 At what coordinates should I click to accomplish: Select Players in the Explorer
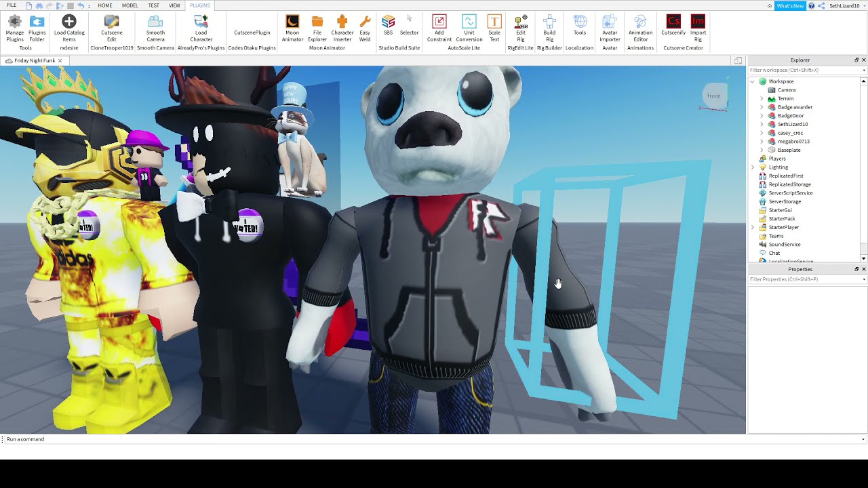(777, 159)
